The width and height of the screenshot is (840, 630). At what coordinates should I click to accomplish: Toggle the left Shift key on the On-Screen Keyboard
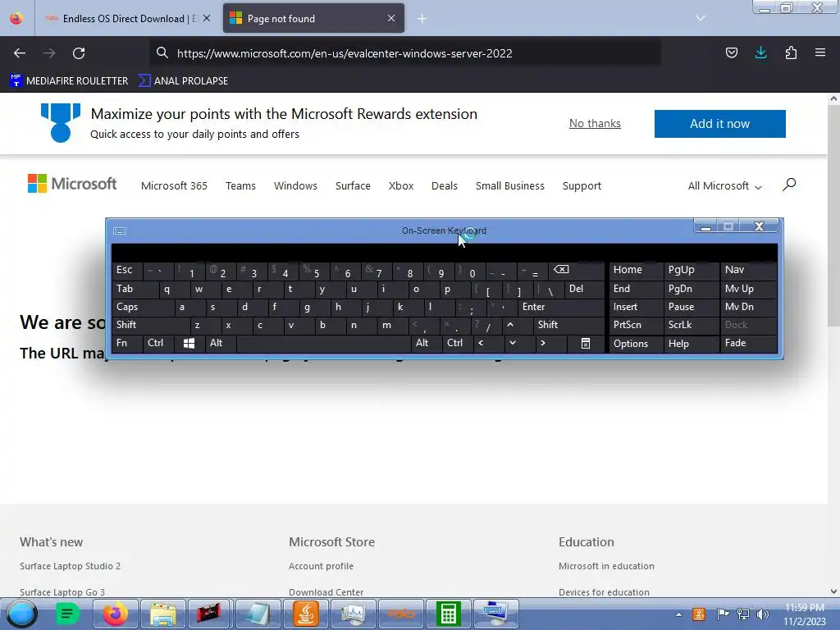pyautogui.click(x=151, y=325)
